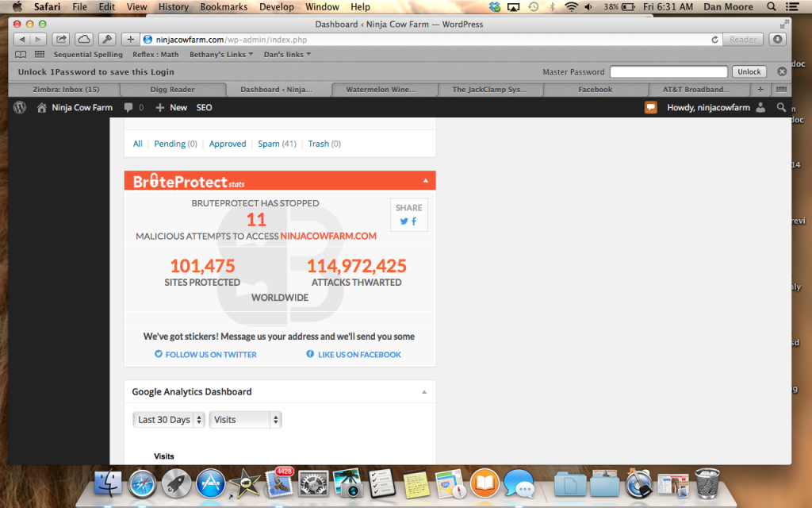The height and width of the screenshot is (508, 812).
Task: Click the Like Us on Facebook link
Action: coord(354,355)
